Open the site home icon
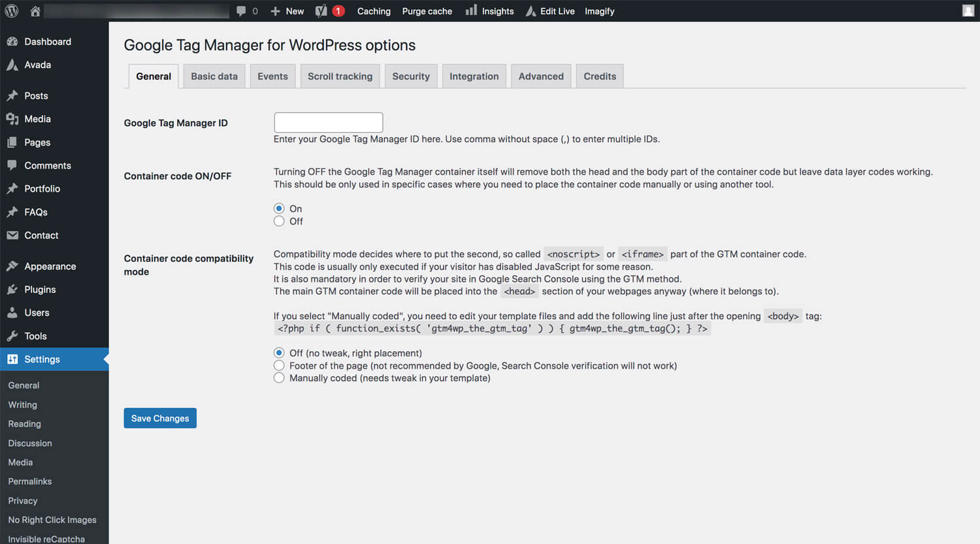The width and height of the screenshot is (980, 544). point(35,11)
